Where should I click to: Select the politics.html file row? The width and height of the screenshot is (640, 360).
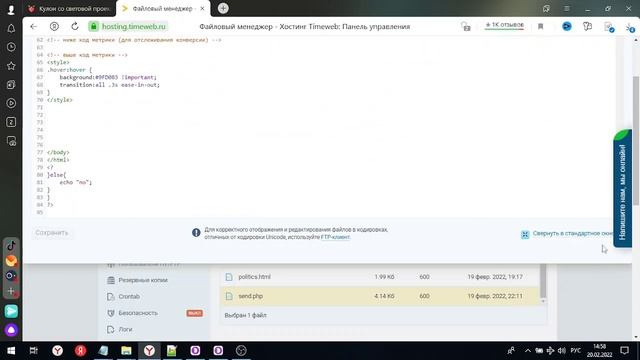pyautogui.click(x=380, y=277)
